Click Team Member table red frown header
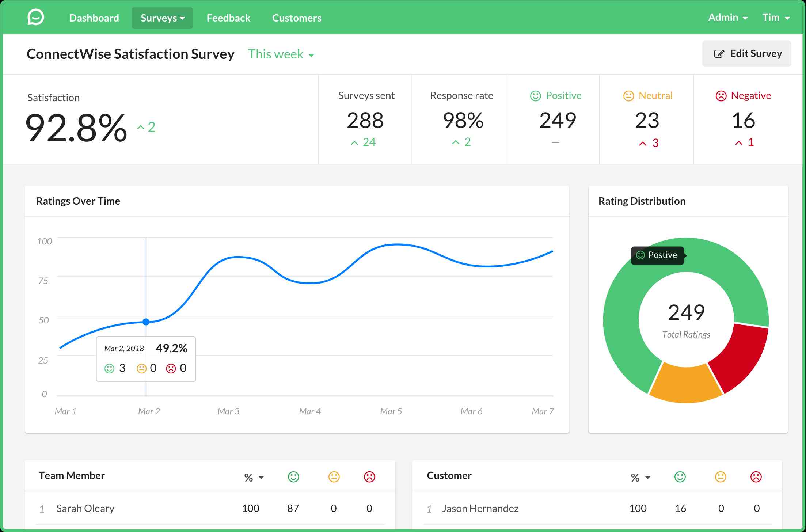806x532 pixels. tap(369, 476)
